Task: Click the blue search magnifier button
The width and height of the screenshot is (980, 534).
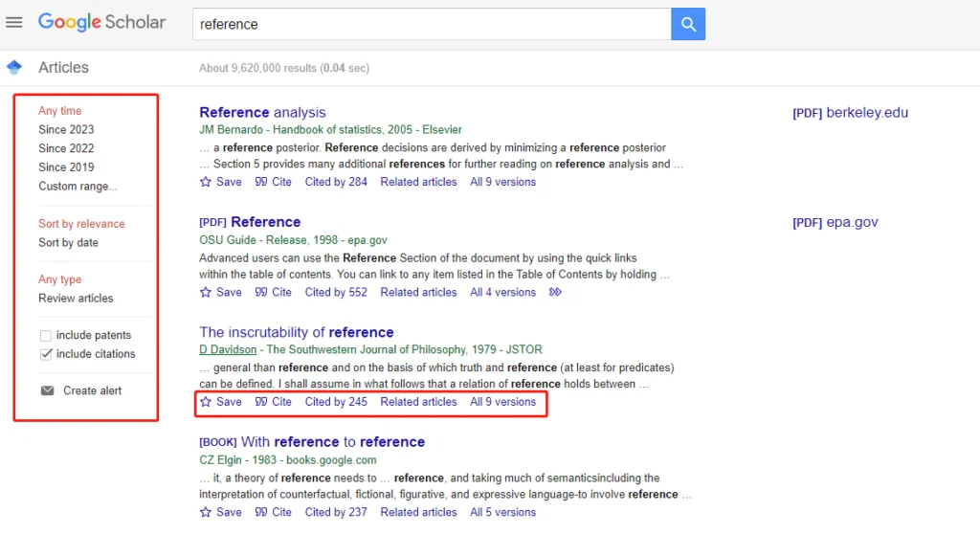Action: (687, 24)
